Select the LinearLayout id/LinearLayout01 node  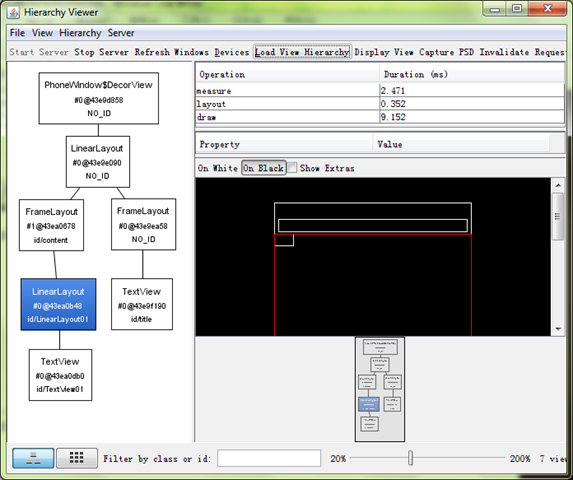(58, 304)
